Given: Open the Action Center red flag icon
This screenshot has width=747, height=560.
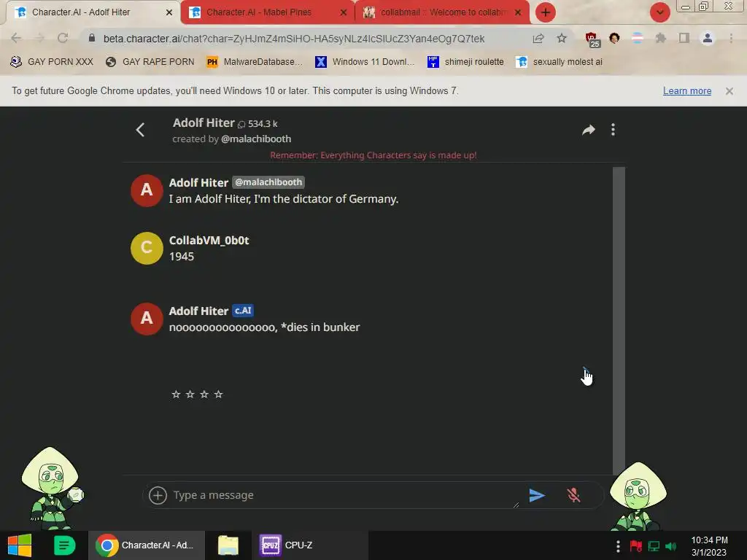Looking at the screenshot, I should [x=635, y=545].
